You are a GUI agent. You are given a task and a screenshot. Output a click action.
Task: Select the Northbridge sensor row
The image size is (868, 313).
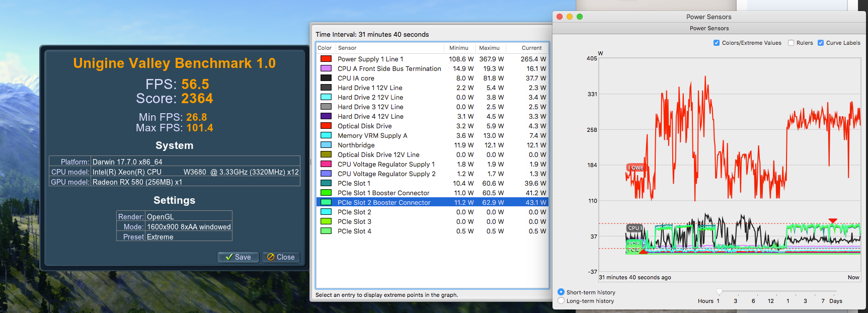pyautogui.click(x=432, y=145)
